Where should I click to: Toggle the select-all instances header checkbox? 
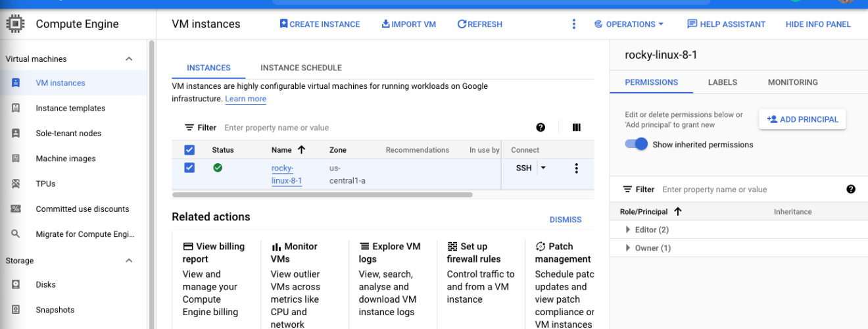189,150
